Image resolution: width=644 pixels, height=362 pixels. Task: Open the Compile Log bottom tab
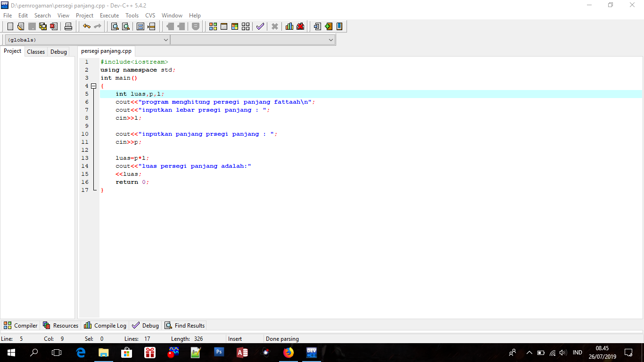105,326
